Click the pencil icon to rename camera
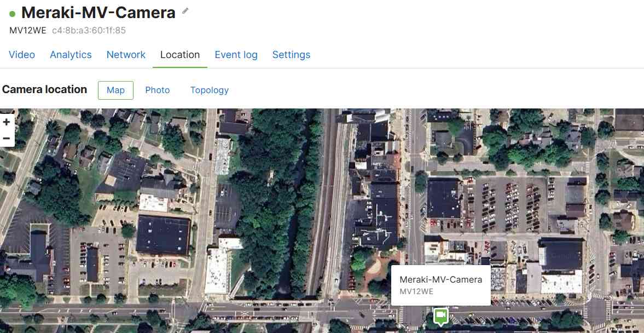This screenshot has height=333, width=644. (185, 11)
